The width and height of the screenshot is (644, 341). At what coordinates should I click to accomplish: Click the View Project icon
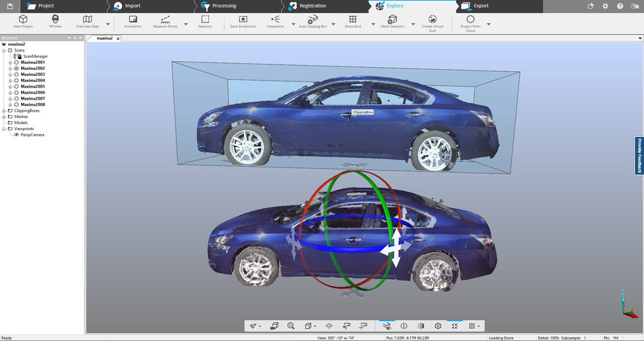pyautogui.click(x=23, y=20)
